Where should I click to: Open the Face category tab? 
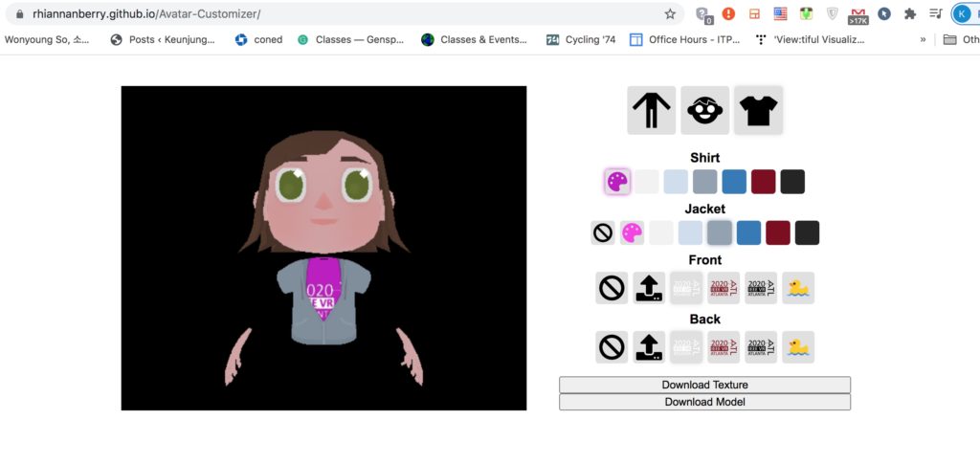(x=705, y=111)
